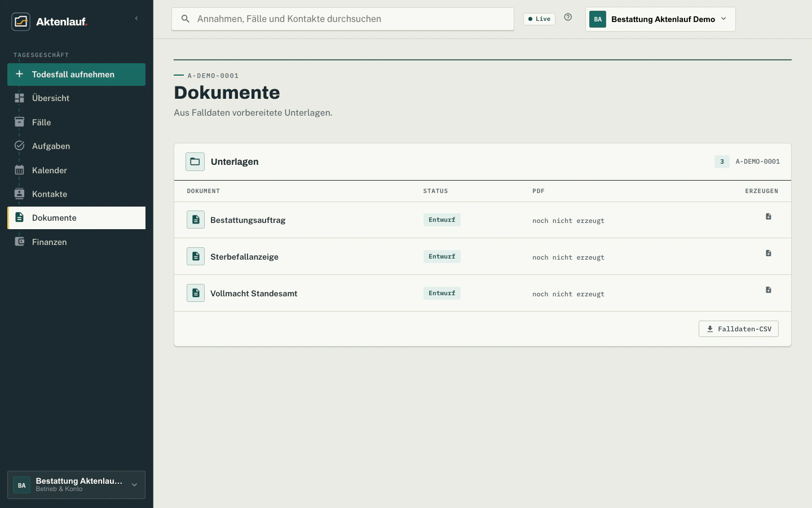Screen dimensions: 812x508
Task: Click the STATUS column header
Action: 435,191
